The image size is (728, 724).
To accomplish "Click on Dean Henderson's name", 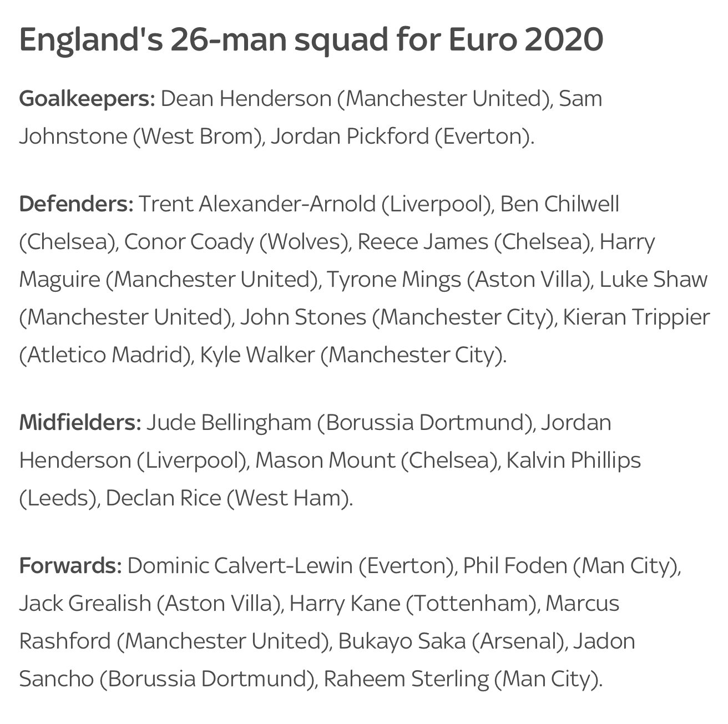I will (x=246, y=99).
